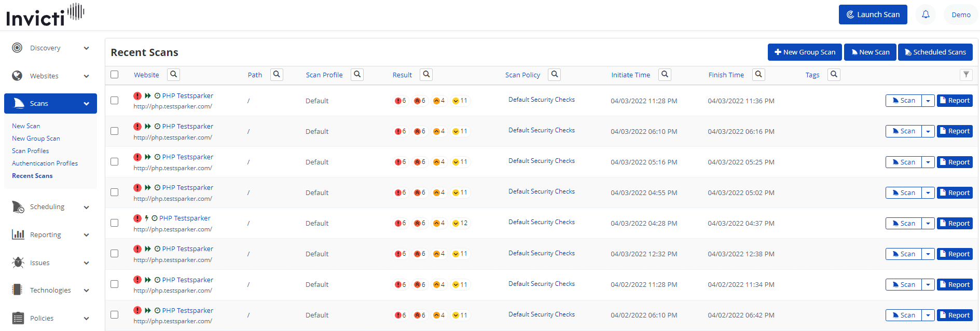Click the Issues bug icon

[x=18, y=263]
